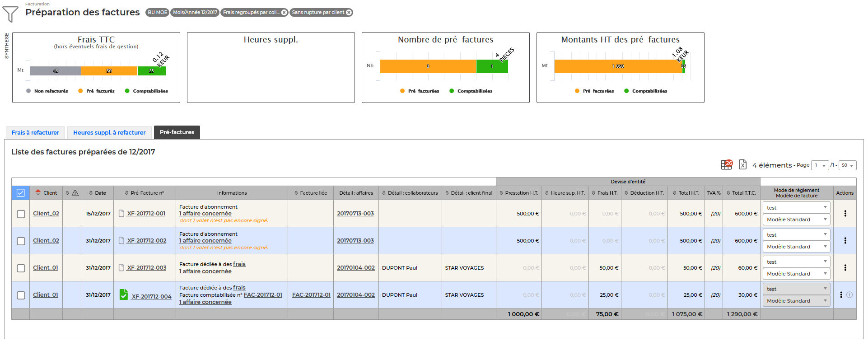Open Modèle Standard dropdown for XF-201712-002

(797, 247)
